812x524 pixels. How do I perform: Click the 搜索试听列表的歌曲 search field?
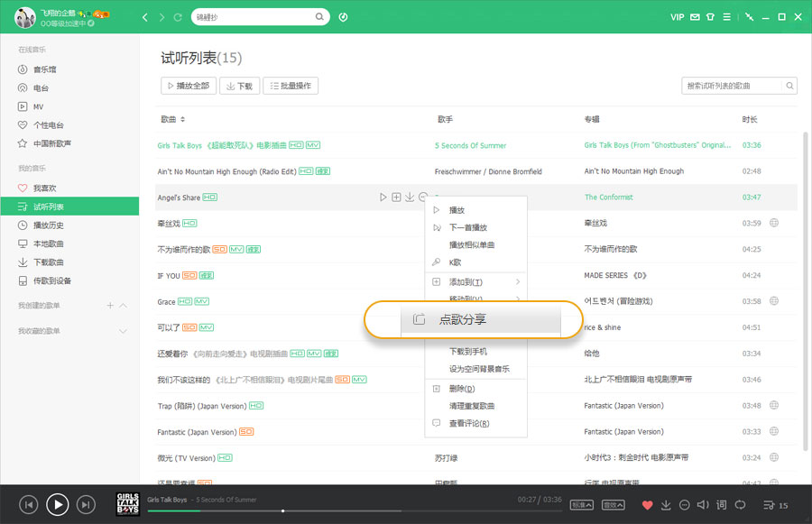click(x=731, y=86)
